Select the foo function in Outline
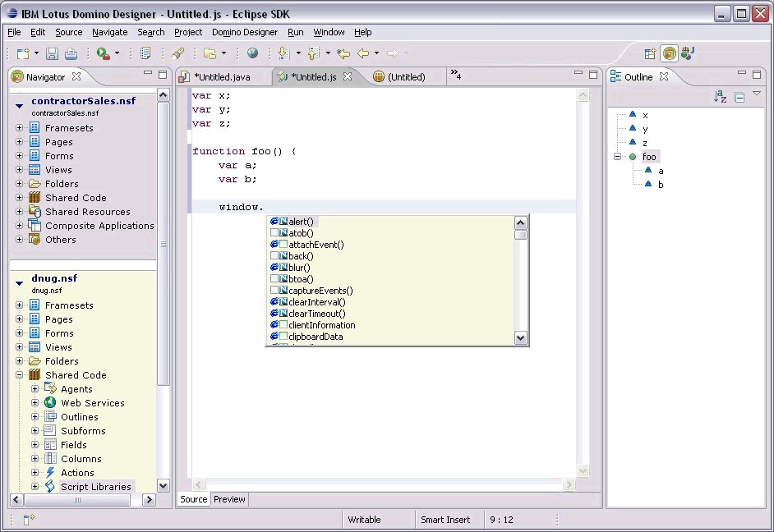The height and width of the screenshot is (532, 774). (649, 157)
